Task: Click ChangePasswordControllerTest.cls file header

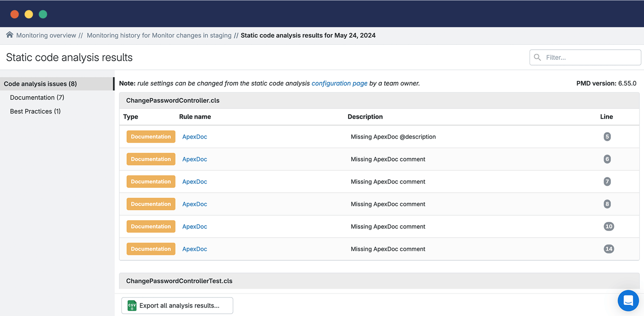Action: point(179,281)
